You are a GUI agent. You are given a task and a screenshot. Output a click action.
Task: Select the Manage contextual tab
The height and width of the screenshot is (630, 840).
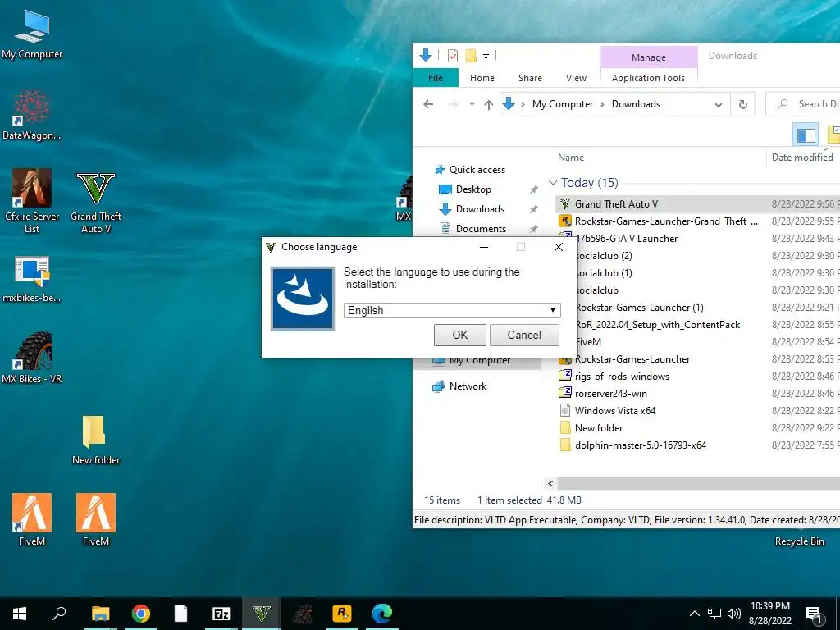click(649, 57)
